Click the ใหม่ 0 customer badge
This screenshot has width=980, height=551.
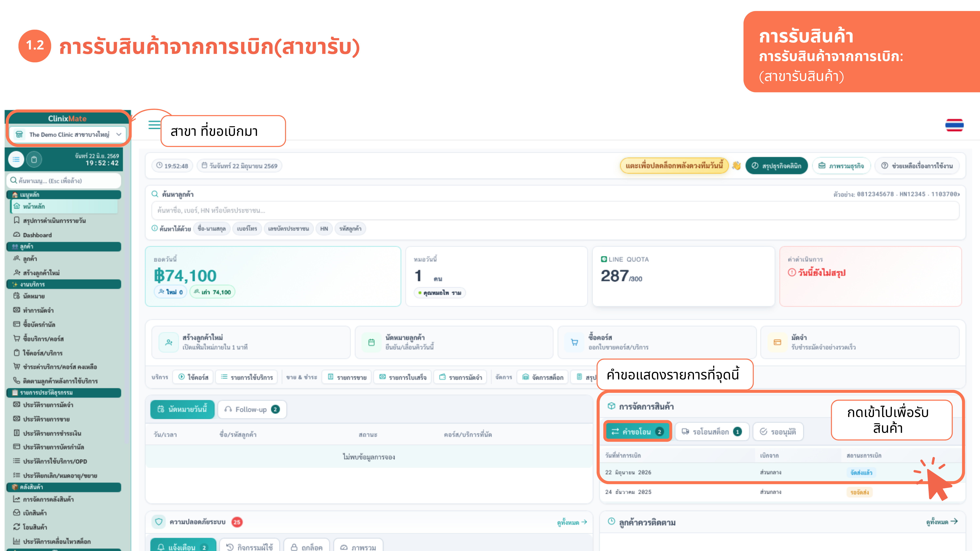170,292
